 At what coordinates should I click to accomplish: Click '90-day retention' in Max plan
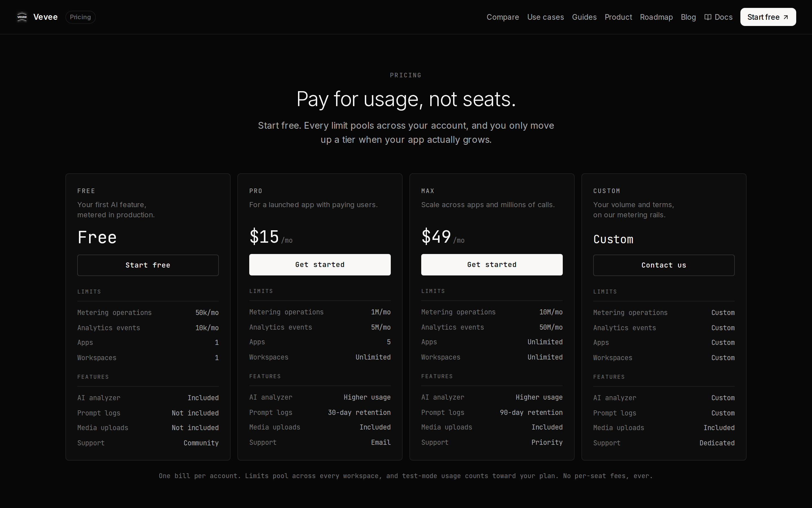[531, 412]
